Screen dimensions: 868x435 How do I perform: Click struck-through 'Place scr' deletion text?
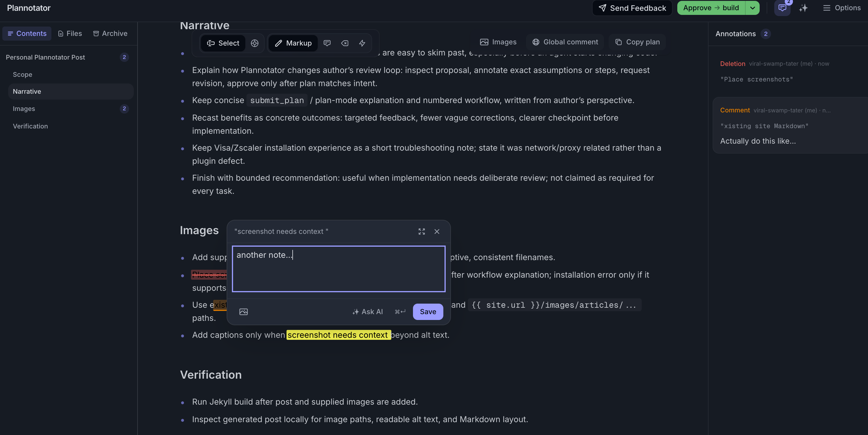(x=209, y=275)
